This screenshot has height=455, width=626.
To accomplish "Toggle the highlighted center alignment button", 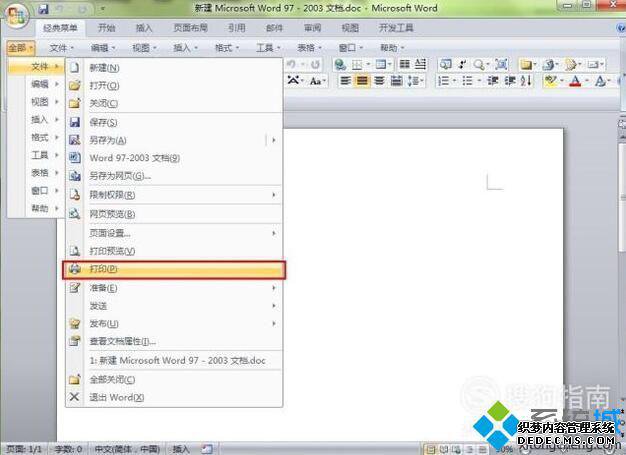I will pos(362,81).
